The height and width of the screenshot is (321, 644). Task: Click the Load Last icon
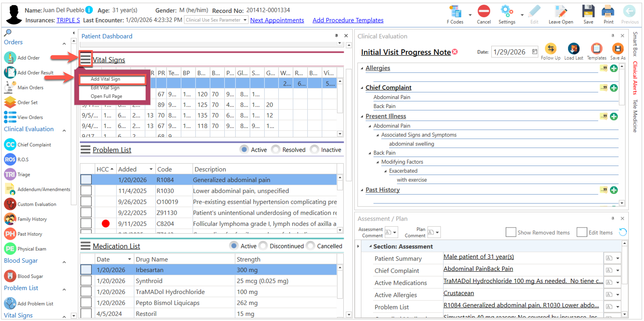coord(573,49)
